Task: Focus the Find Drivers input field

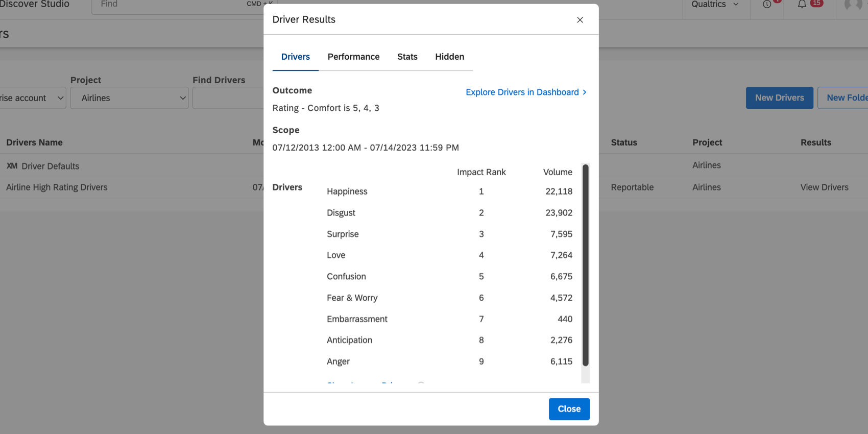Action: [x=228, y=98]
